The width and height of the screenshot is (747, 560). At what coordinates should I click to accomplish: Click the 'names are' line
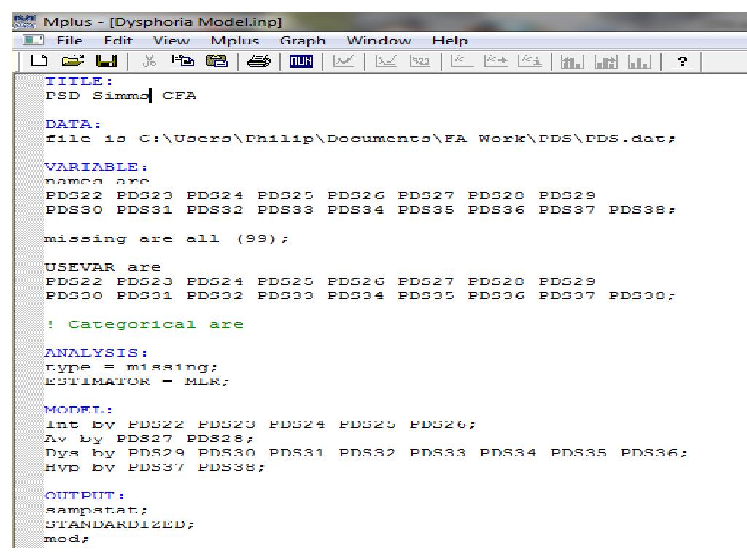(x=97, y=182)
